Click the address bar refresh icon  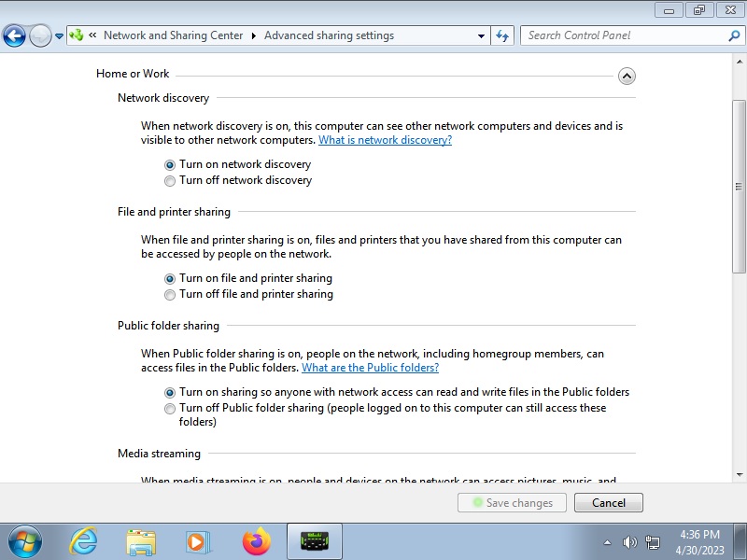[x=502, y=35]
